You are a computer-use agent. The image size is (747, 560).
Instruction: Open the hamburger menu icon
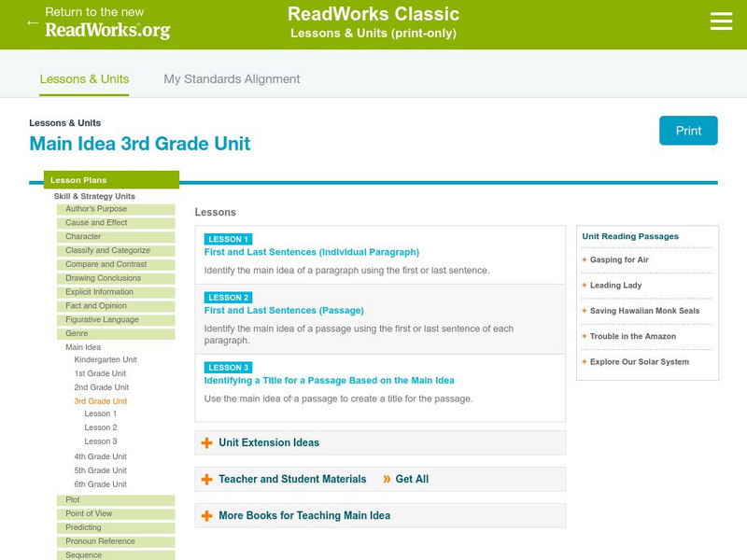pyautogui.click(x=721, y=21)
